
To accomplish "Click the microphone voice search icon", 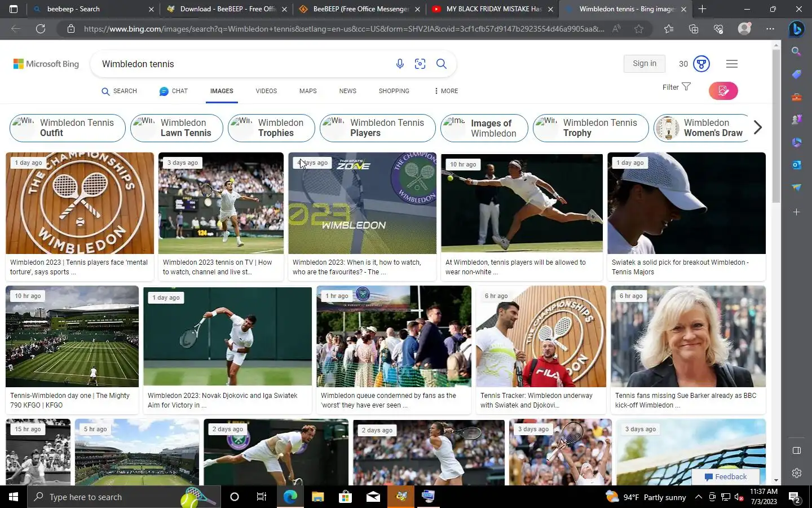I will coord(400,64).
